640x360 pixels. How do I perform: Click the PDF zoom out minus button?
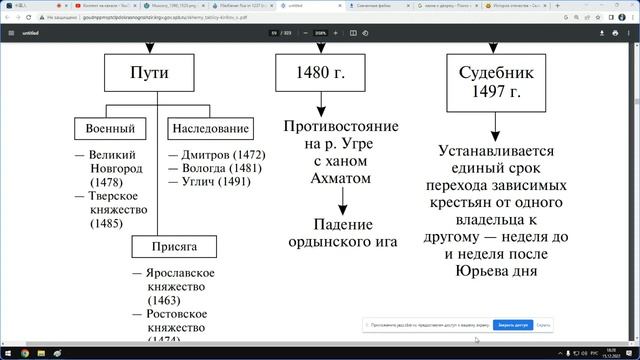tap(305, 33)
